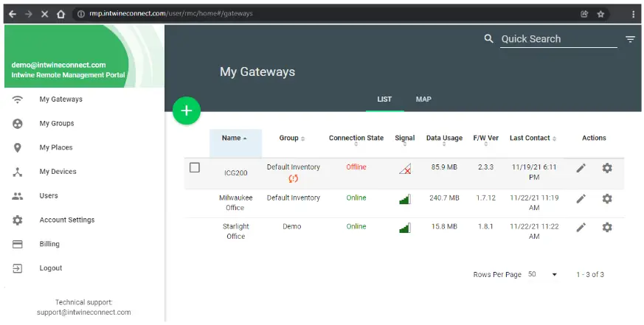Click the browser forward arrow
This screenshot has height=325, width=644.
coord(28,14)
